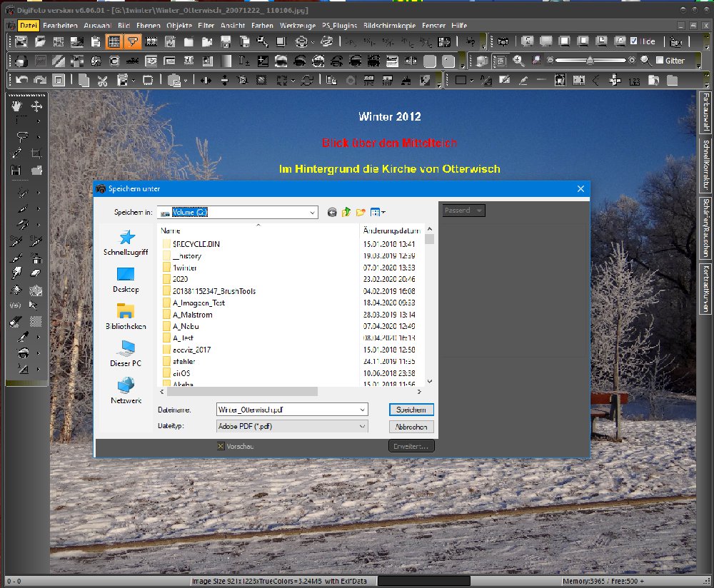Open the Werkzeuge menu
The height and width of the screenshot is (588, 714).
coord(296,25)
